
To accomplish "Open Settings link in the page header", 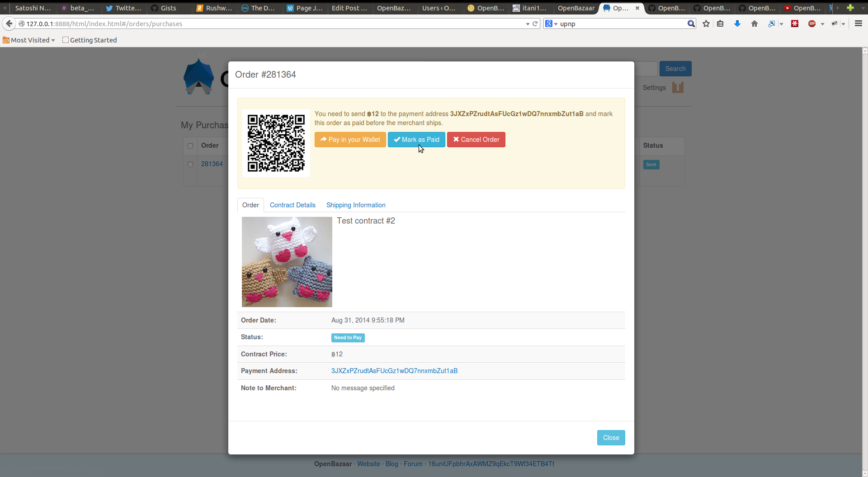I will [x=654, y=88].
